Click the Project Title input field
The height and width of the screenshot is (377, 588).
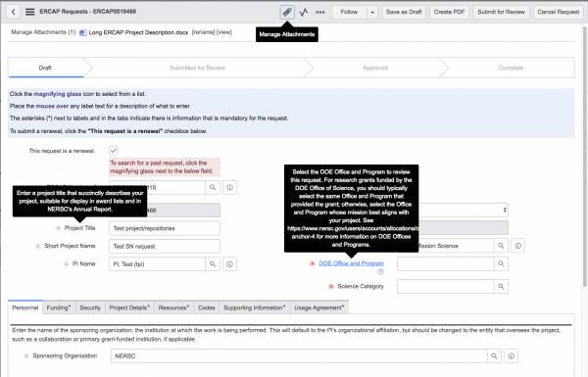165,228
